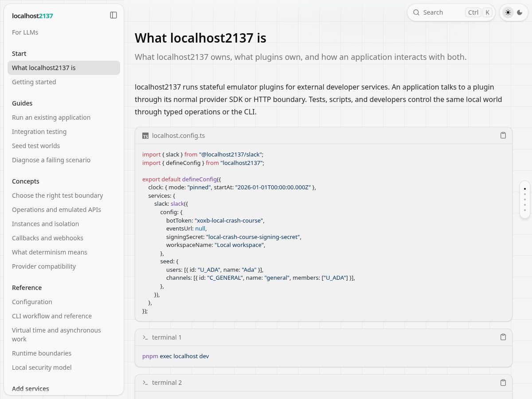Viewport: 532px width, 399px height.
Task: Open Getting started page
Action: [x=64, y=82]
